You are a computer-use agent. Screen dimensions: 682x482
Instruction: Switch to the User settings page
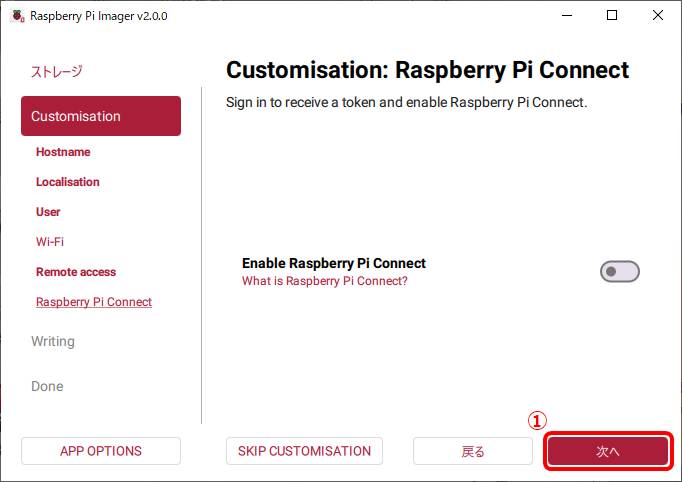[48, 212]
